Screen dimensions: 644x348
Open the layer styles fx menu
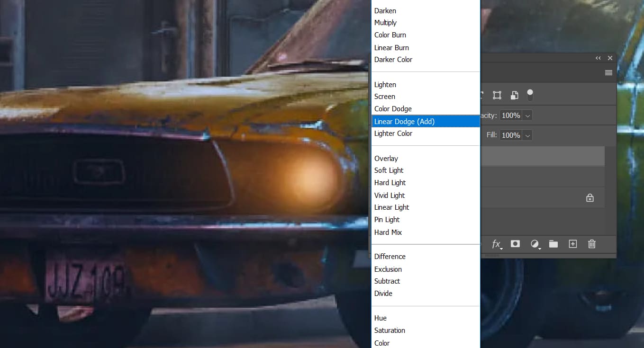click(496, 244)
